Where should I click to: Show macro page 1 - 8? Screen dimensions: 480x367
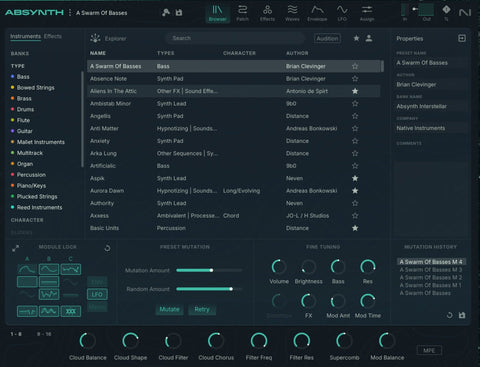coord(16,334)
